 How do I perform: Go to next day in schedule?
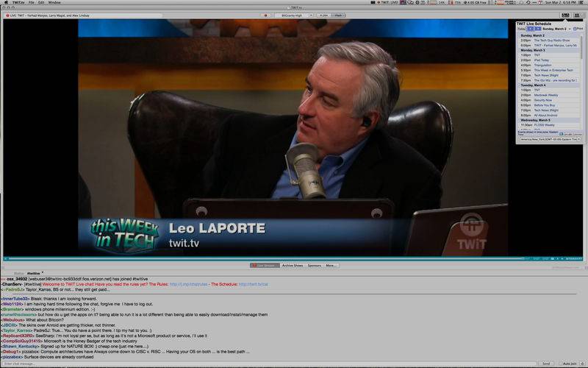(x=538, y=29)
